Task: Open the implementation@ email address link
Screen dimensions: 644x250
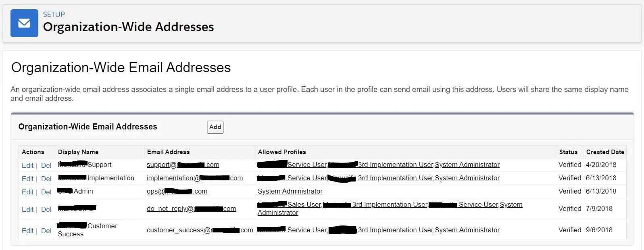Action: [x=195, y=178]
